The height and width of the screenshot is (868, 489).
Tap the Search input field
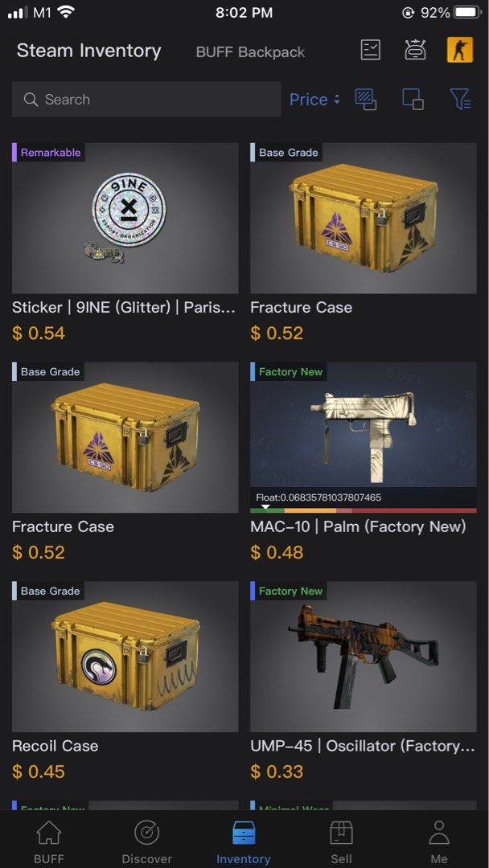coord(146,100)
